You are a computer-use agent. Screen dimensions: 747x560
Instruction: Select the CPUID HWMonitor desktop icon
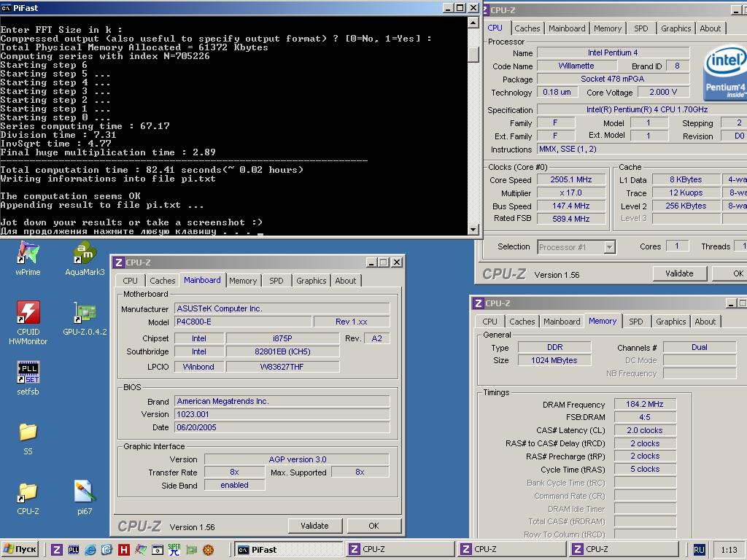pos(28,322)
